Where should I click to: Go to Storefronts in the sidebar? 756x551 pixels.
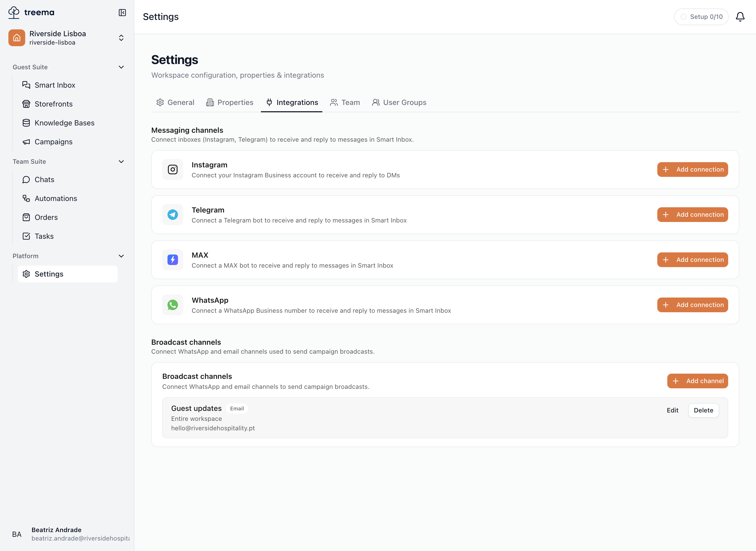click(68, 104)
